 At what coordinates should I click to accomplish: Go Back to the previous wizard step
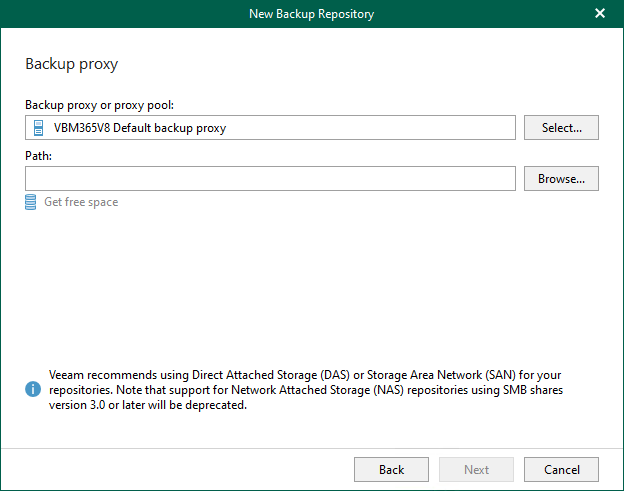click(391, 469)
